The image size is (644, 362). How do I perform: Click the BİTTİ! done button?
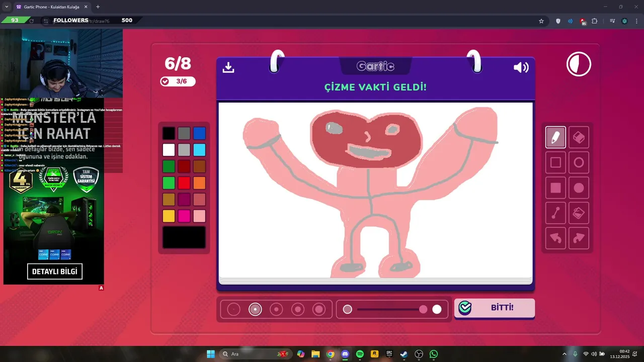495,308
